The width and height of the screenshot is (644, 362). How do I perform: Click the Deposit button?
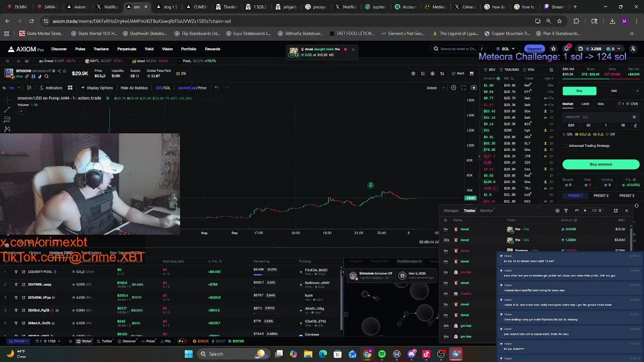[x=534, y=49]
